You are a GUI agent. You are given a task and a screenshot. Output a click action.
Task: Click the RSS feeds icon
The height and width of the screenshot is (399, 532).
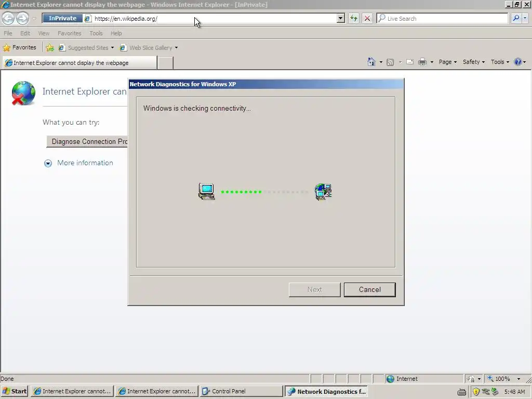[x=390, y=62]
